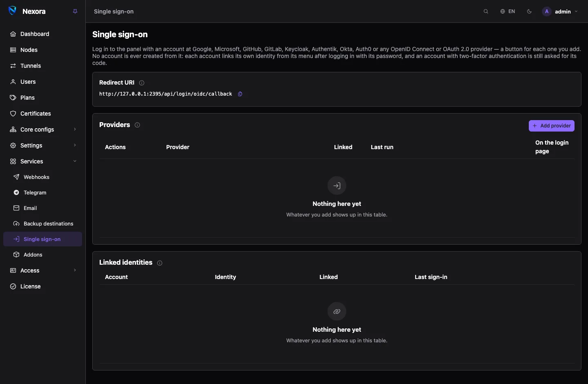588x384 pixels.
Task: Open the EN language selector
Action: pos(508,11)
